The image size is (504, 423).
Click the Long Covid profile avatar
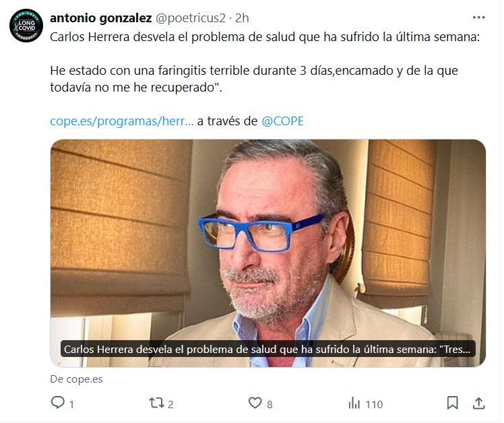26,26
